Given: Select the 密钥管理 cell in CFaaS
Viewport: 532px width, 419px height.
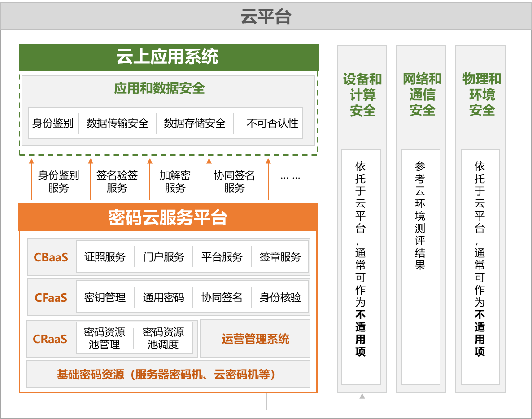Looking at the screenshot, I should point(105,297).
